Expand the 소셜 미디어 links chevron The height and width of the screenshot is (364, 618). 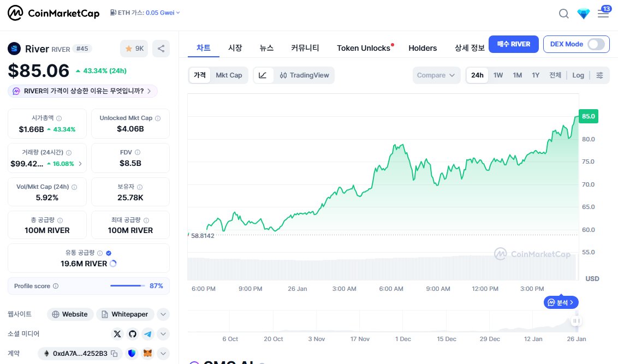[163, 334]
